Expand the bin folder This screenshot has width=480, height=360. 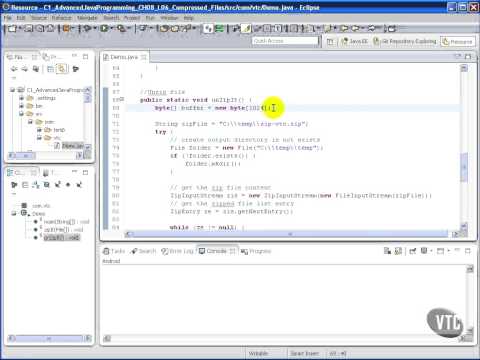pos(21,106)
